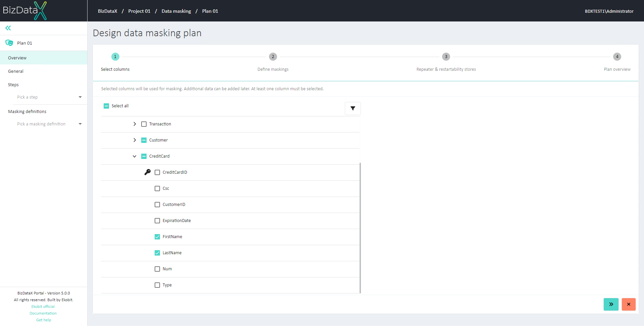Click the Define maskings step label
This screenshot has height=326, width=644.
click(x=273, y=69)
